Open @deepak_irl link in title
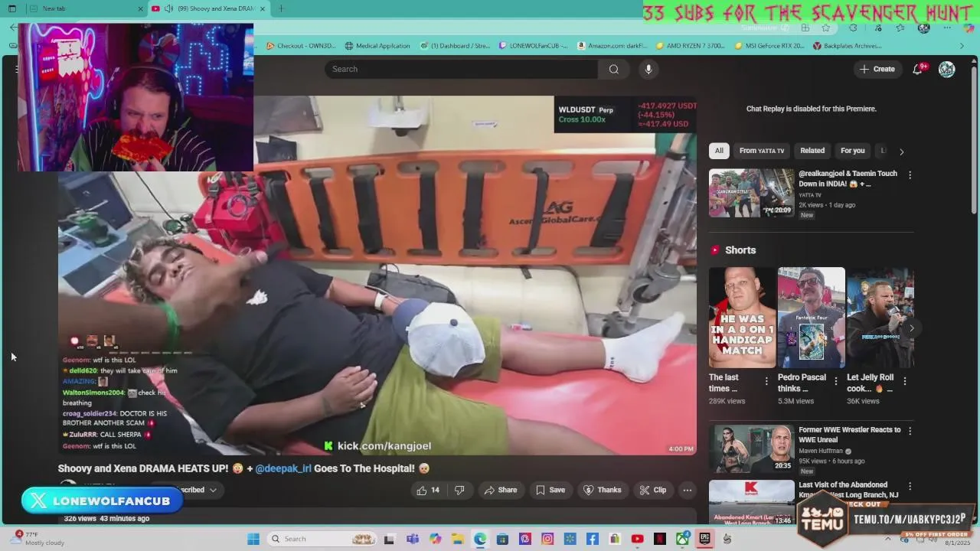Image resolution: width=980 pixels, height=551 pixels. pos(283,468)
